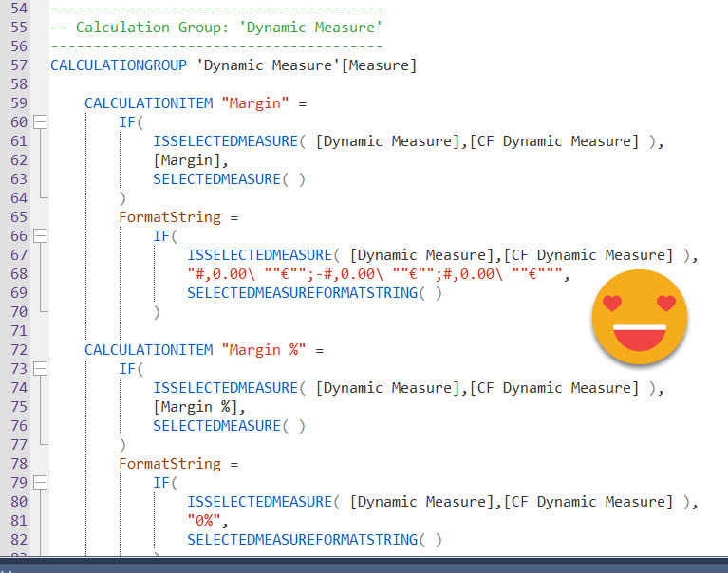Collapse the IF fold marker on line 79
This screenshot has height=573, width=728.
pos(40,483)
